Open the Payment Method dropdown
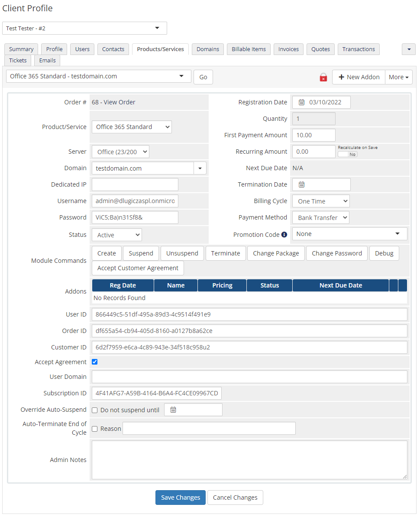420x517 pixels. [321, 218]
